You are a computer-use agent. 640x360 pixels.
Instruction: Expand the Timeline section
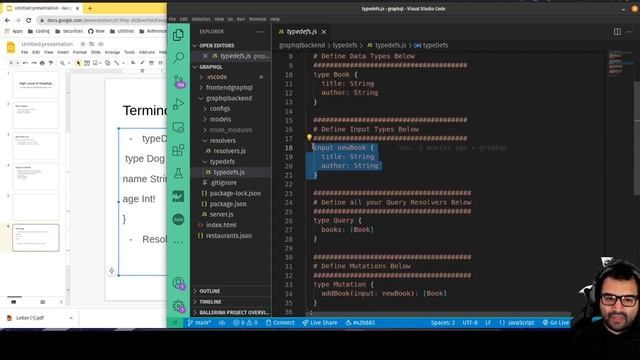point(231,302)
